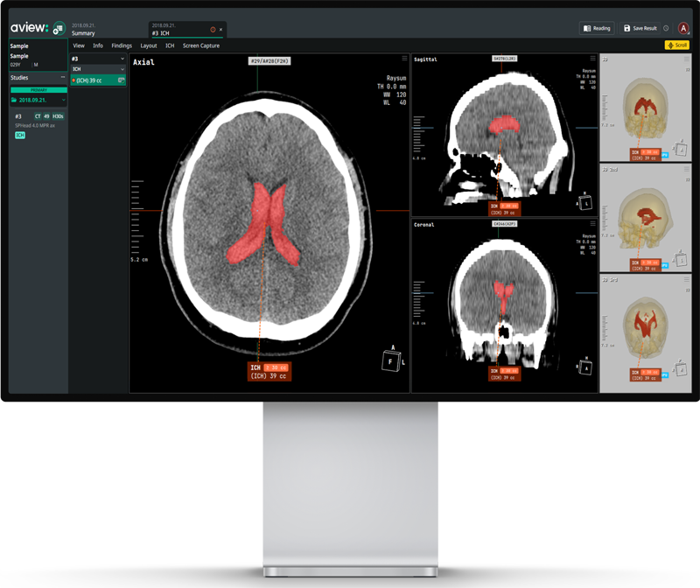The height and width of the screenshot is (588, 700).
Task: Click the 3D 2nd view thumbnail
Action: click(646, 218)
